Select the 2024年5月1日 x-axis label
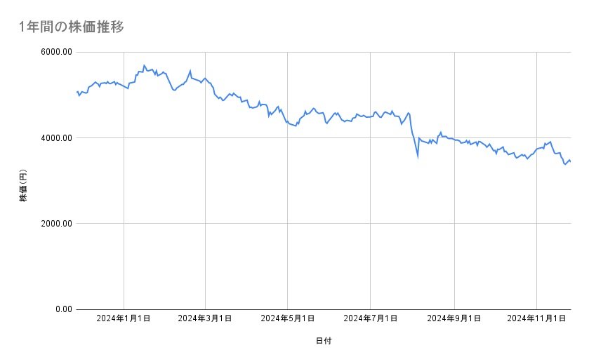 pos(287,318)
